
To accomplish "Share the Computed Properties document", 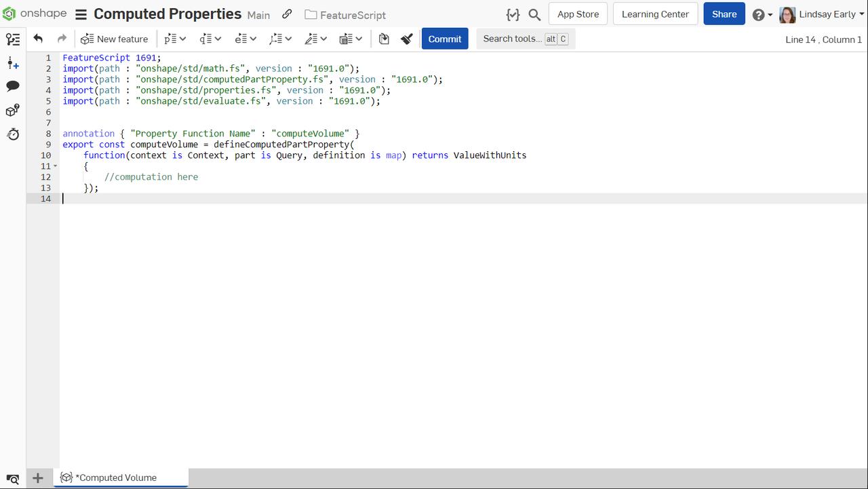I will (724, 14).
